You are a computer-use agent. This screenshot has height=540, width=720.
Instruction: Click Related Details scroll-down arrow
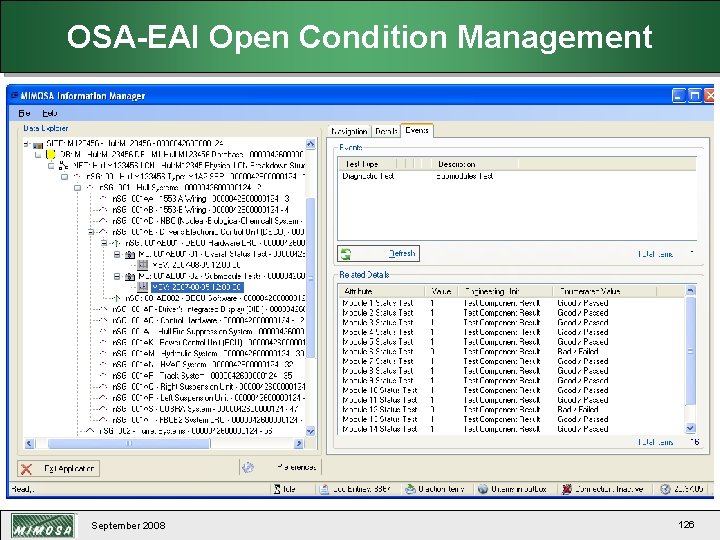point(690,428)
